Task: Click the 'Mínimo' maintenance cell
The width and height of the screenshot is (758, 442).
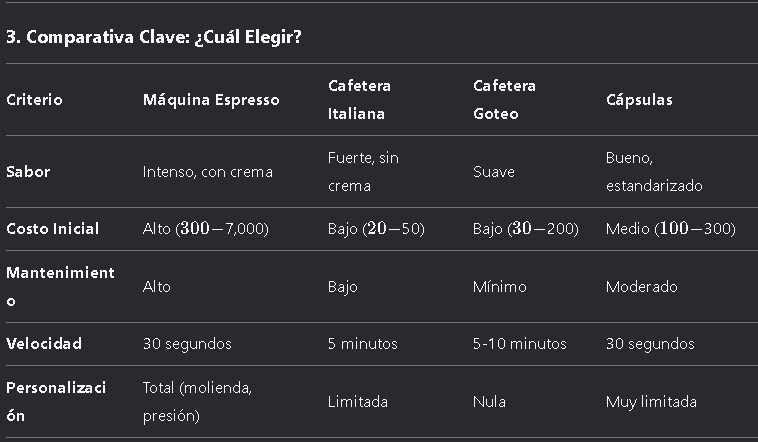Action: tap(499, 287)
